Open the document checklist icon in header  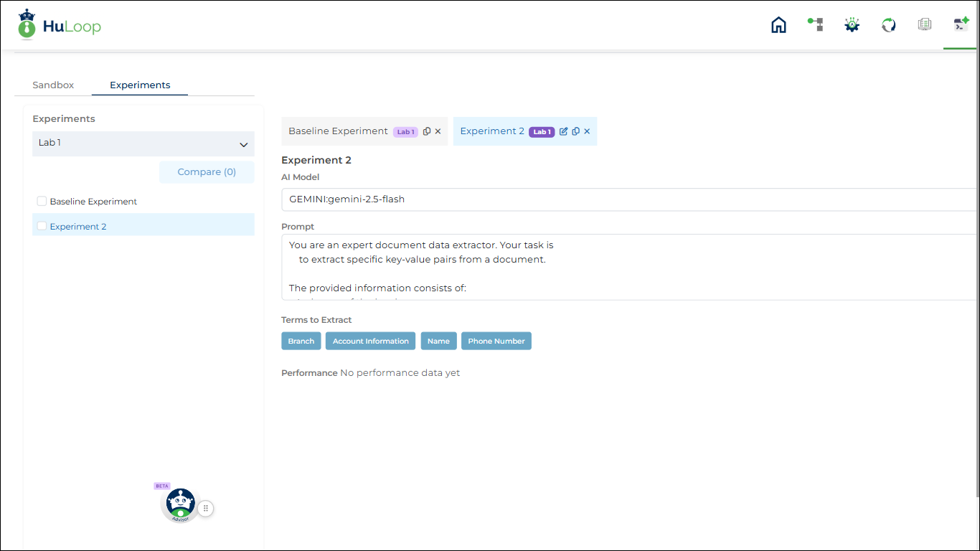tap(925, 25)
